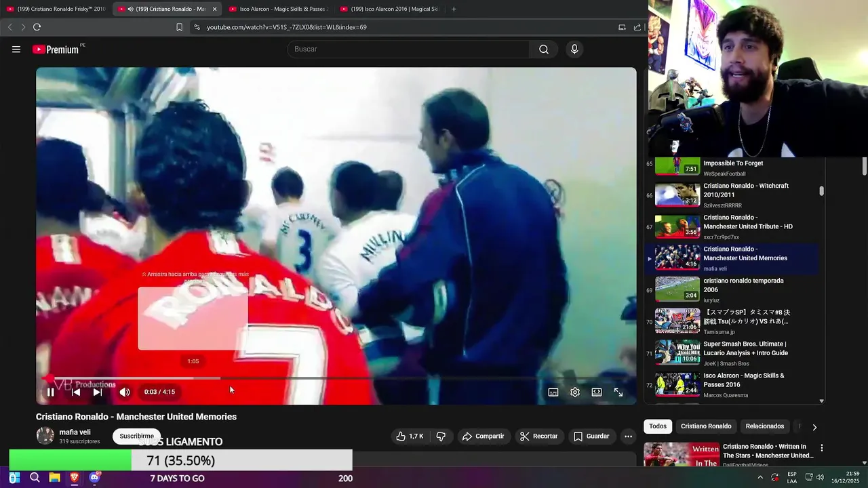Toggle subtitles on the video player

553,392
